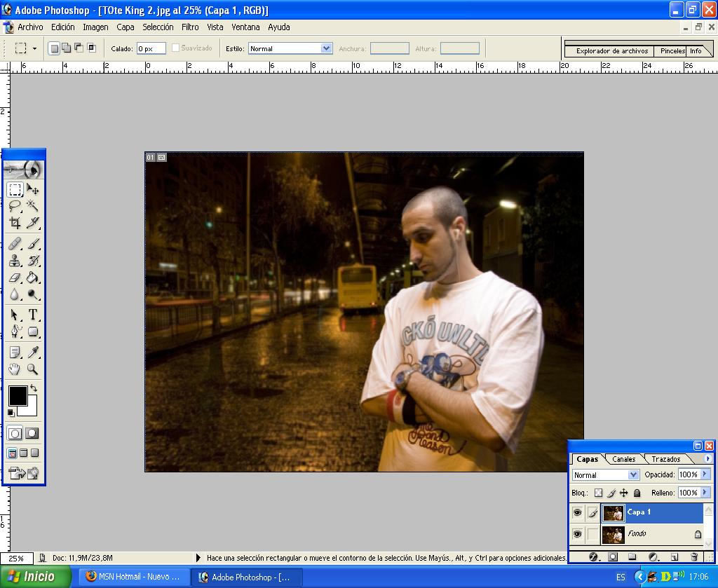Viewport: 718px width, 588px height.
Task: Open the Explorador de archivos palette
Action: (611, 51)
